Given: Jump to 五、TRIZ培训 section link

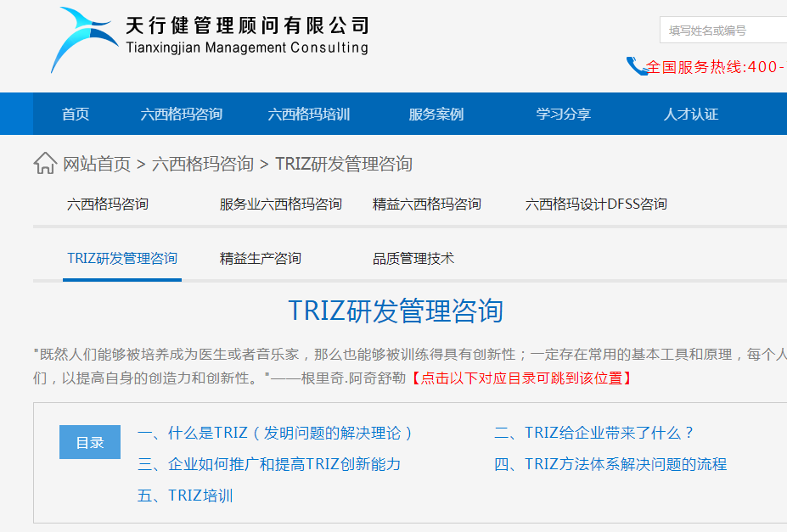Looking at the screenshot, I should 194,496.
